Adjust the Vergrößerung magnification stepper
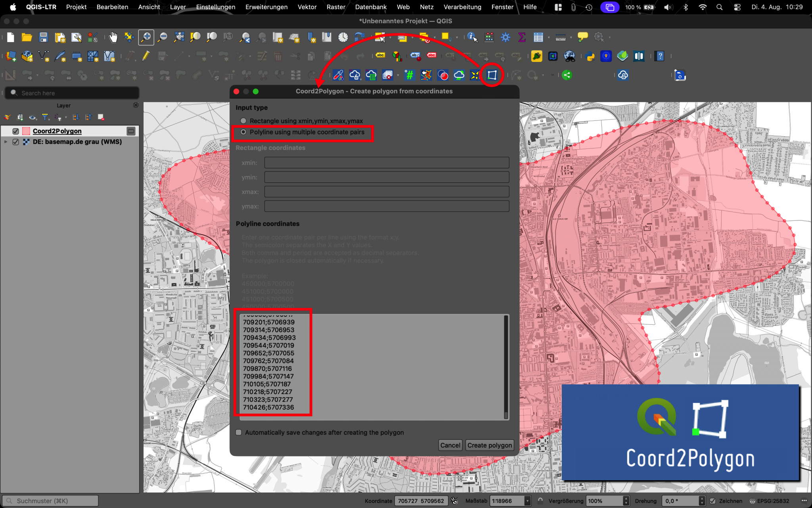 point(626,501)
